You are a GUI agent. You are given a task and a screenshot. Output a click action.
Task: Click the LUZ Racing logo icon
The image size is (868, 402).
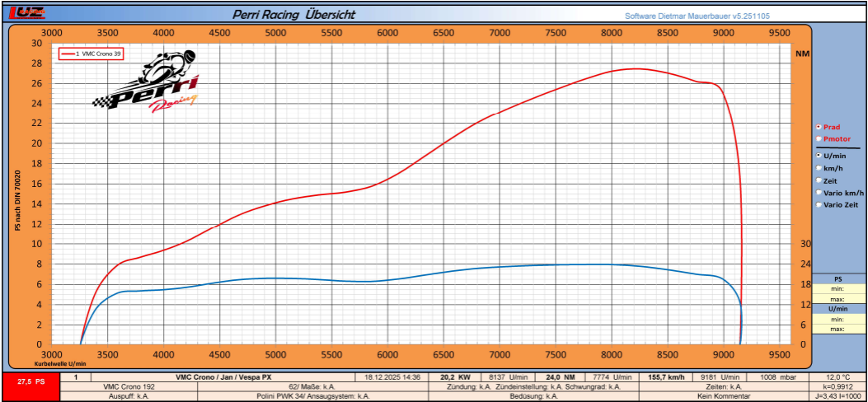[26, 12]
